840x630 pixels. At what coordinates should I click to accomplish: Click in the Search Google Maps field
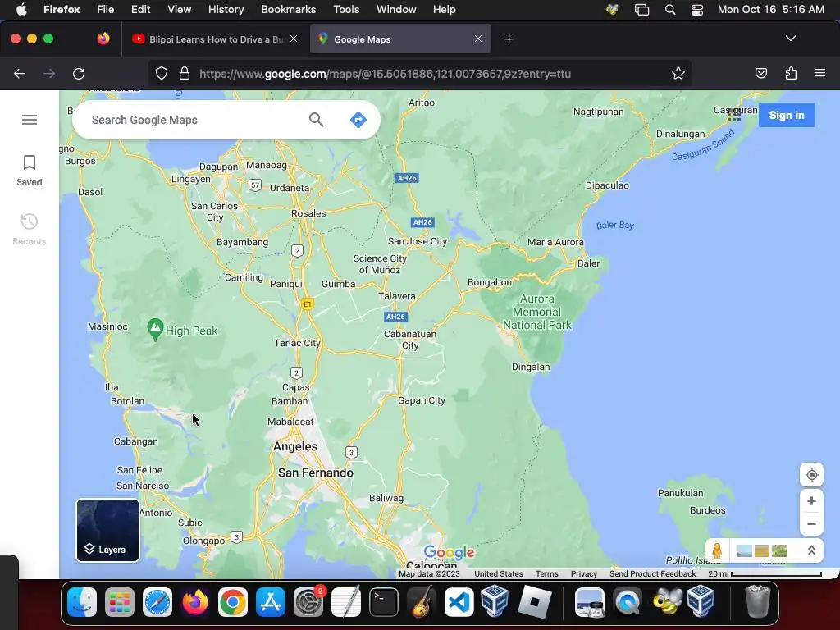pos(193,120)
